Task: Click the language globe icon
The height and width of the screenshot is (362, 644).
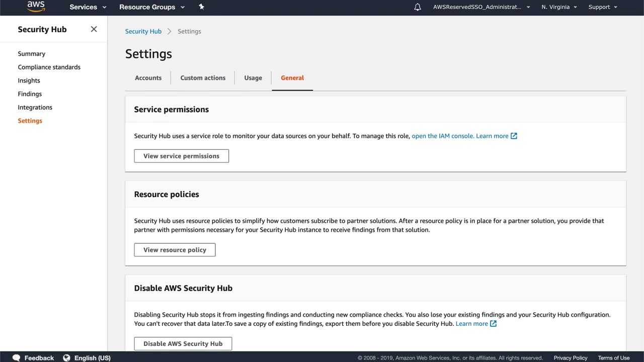Action: click(66, 358)
